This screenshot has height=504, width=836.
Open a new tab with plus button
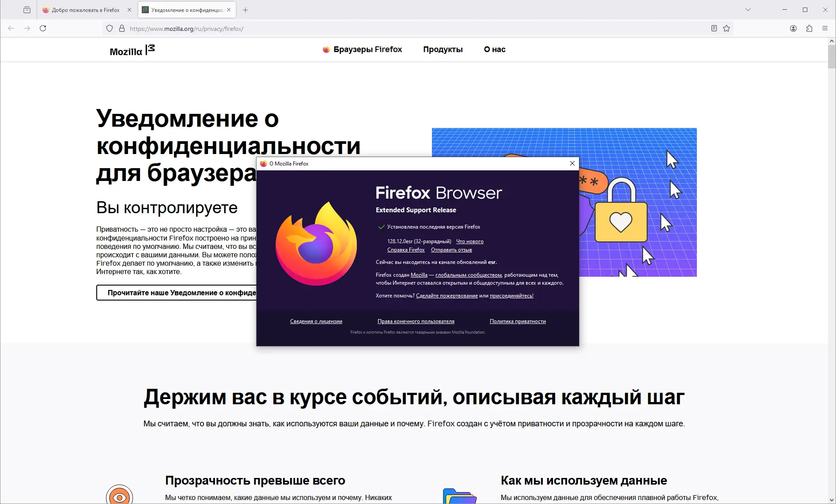click(x=246, y=10)
